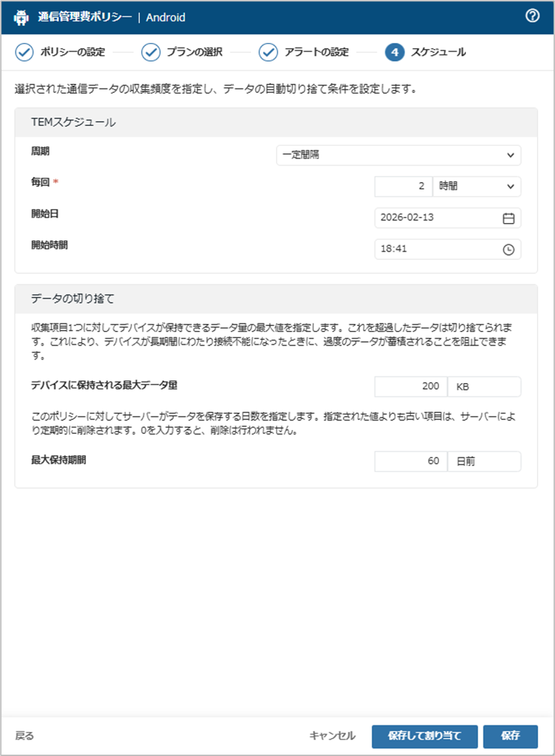Focus the 最大保持期間 days field
This screenshot has height=756, width=555.
pos(411,461)
